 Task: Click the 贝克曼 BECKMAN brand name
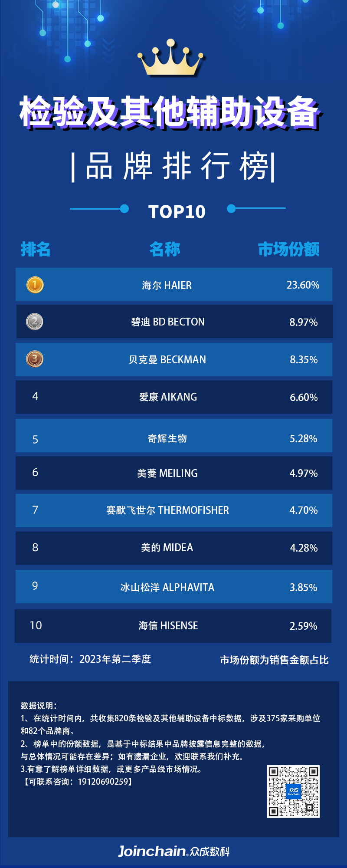167,360
